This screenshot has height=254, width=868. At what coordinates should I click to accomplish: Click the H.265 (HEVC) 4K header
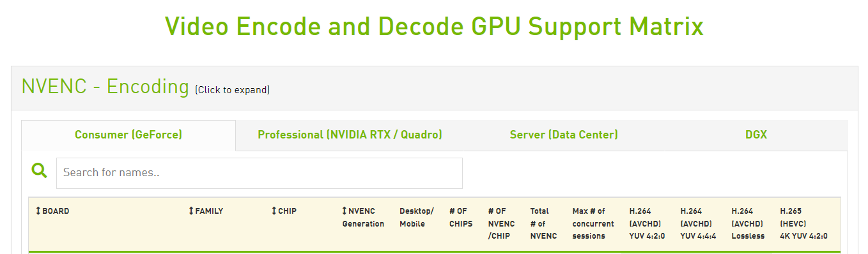[803, 223]
